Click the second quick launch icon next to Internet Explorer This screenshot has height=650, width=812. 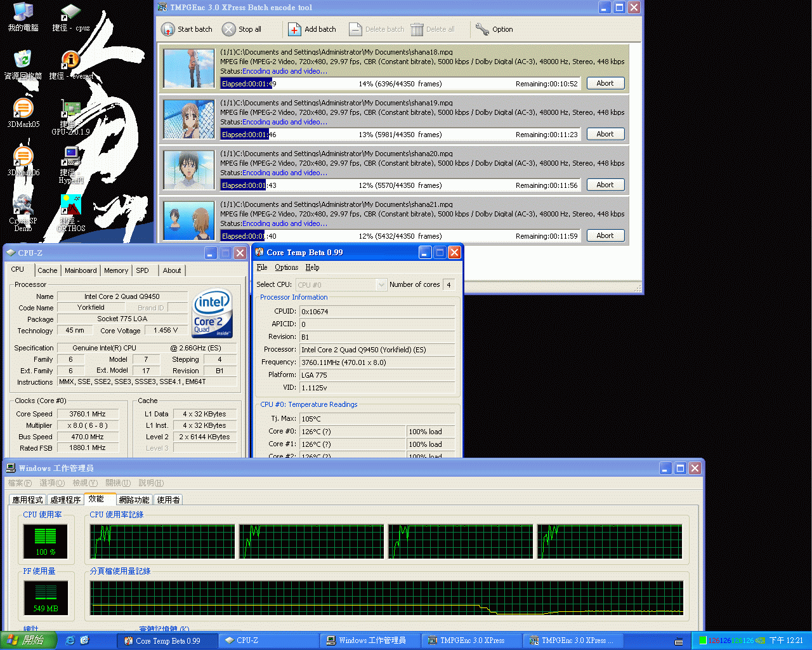click(x=84, y=640)
